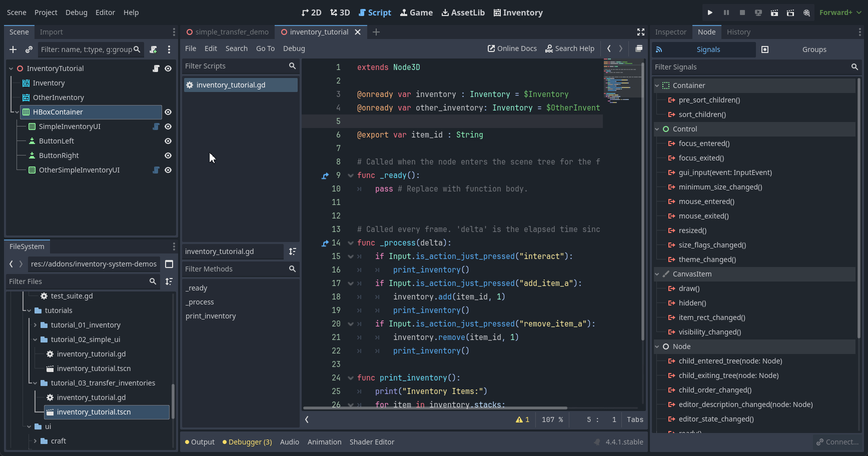Close the inventory_tutorial scene tab
The height and width of the screenshot is (456, 868).
pyautogui.click(x=358, y=32)
